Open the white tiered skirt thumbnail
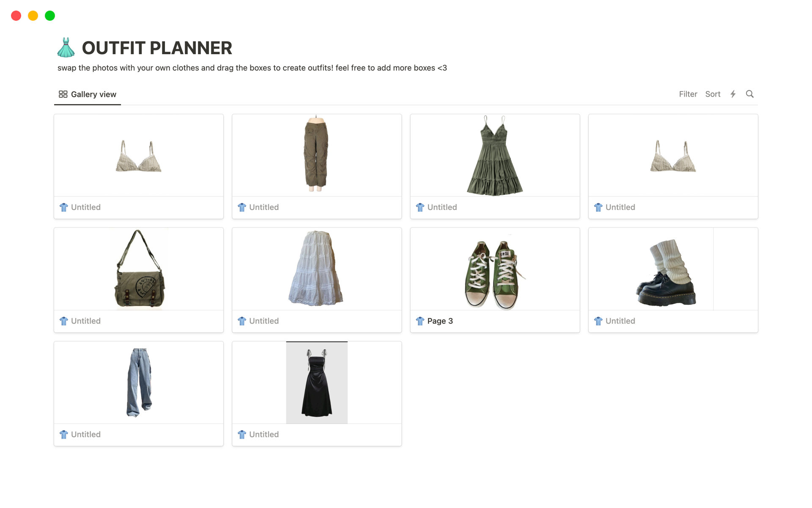This screenshot has width=812, height=508. coord(317,269)
